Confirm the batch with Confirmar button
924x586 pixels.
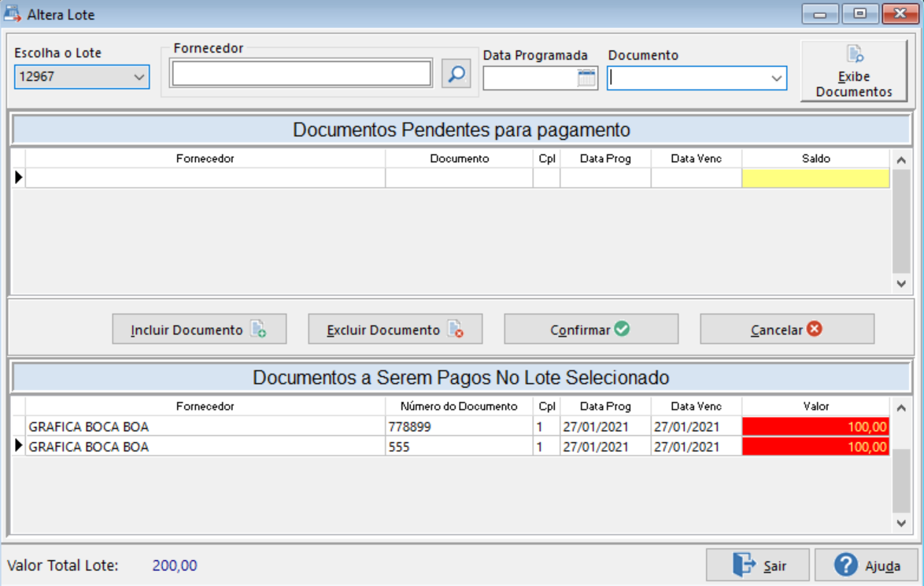591,330
